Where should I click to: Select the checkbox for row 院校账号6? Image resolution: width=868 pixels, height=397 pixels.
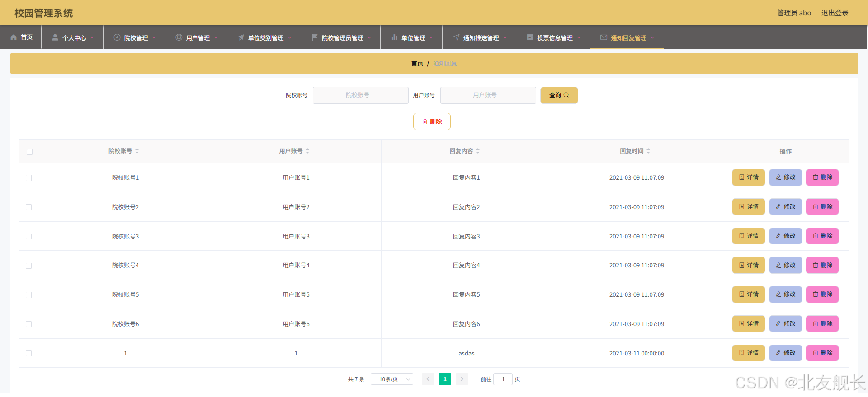(29, 324)
